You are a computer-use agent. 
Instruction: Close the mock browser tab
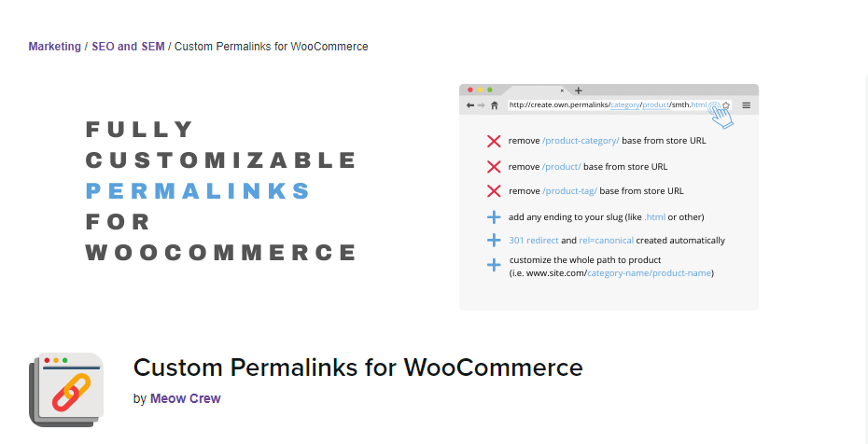(562, 90)
